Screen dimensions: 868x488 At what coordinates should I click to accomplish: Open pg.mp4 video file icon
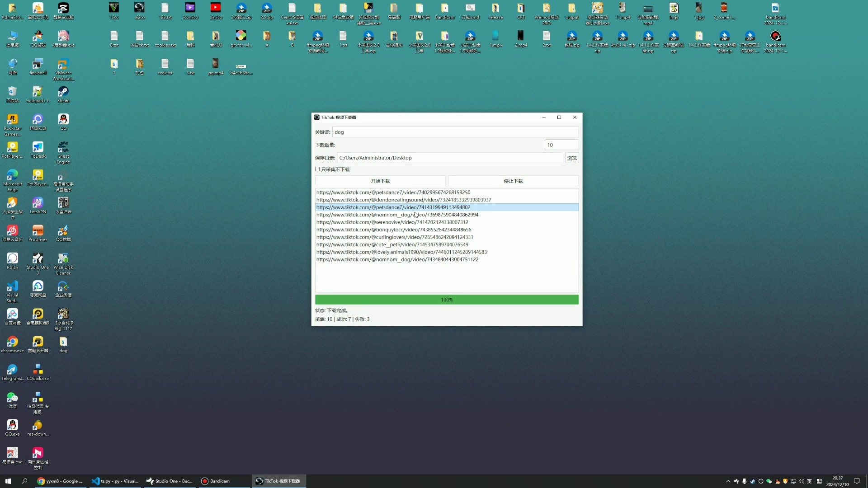(x=216, y=66)
